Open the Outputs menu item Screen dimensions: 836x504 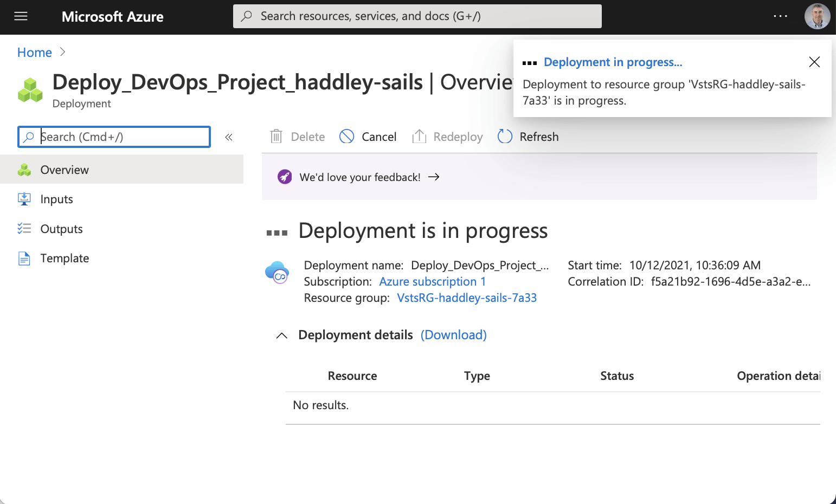(61, 229)
